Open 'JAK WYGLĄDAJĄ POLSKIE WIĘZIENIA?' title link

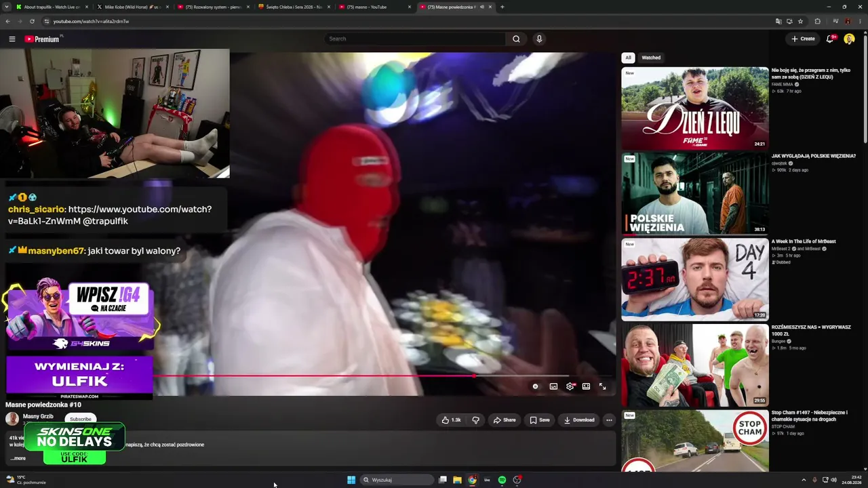click(813, 156)
